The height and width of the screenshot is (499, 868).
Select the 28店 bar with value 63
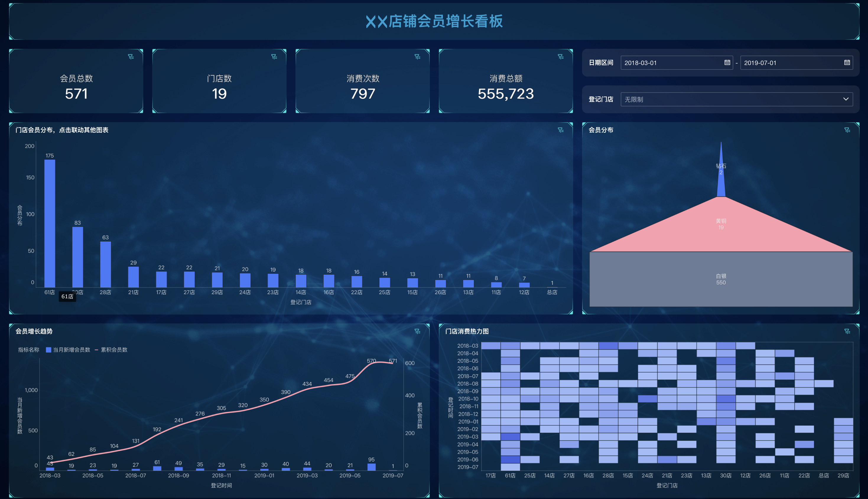click(105, 264)
